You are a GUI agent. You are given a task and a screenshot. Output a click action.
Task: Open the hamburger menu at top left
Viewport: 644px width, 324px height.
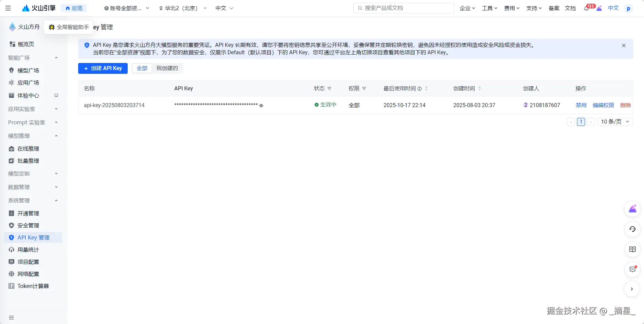(8, 8)
